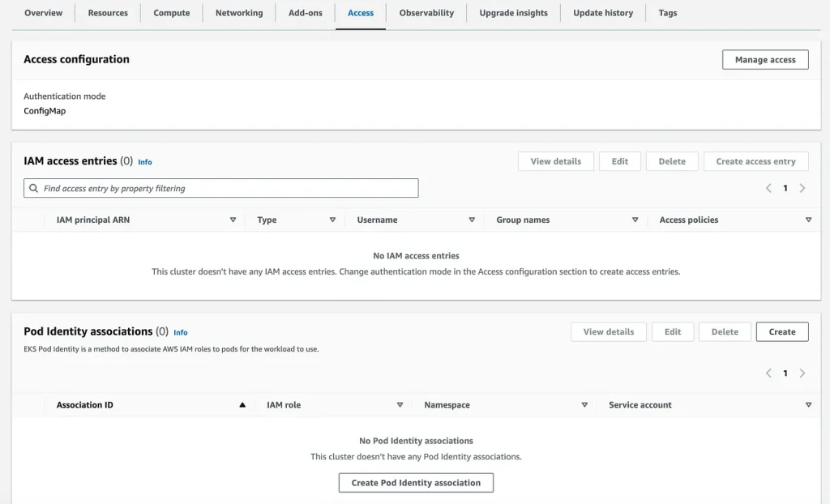Go to next page of IAM access entries
The image size is (830, 504).
pyautogui.click(x=802, y=188)
